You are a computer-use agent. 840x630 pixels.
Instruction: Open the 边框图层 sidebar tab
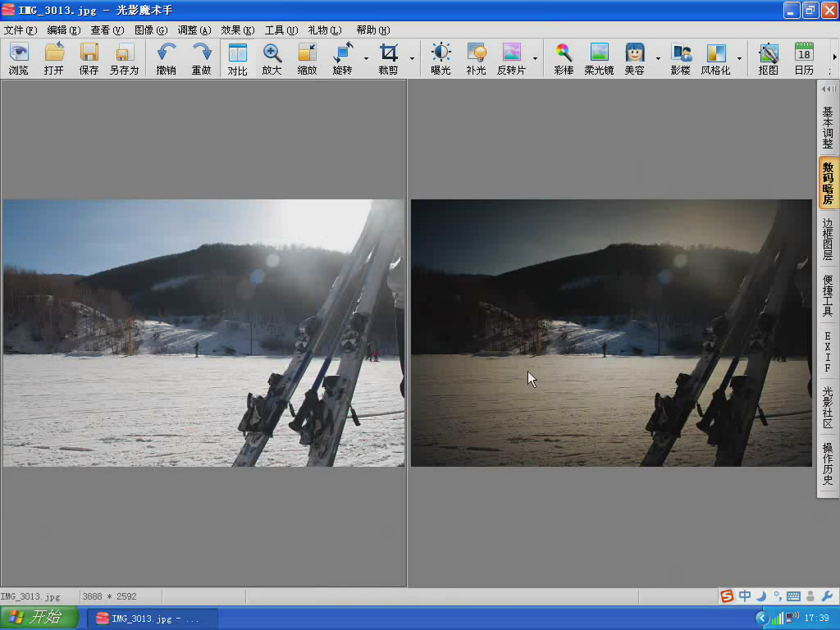[828, 239]
